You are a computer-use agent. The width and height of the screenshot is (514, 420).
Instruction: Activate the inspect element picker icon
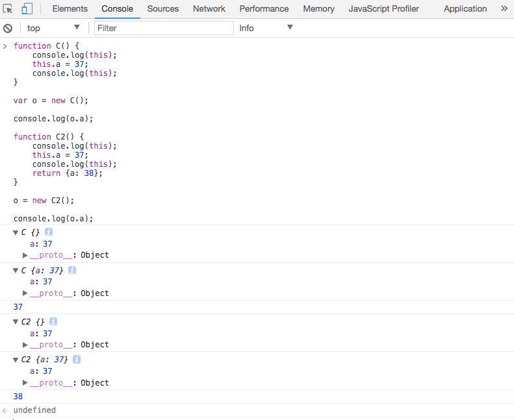(x=8, y=9)
